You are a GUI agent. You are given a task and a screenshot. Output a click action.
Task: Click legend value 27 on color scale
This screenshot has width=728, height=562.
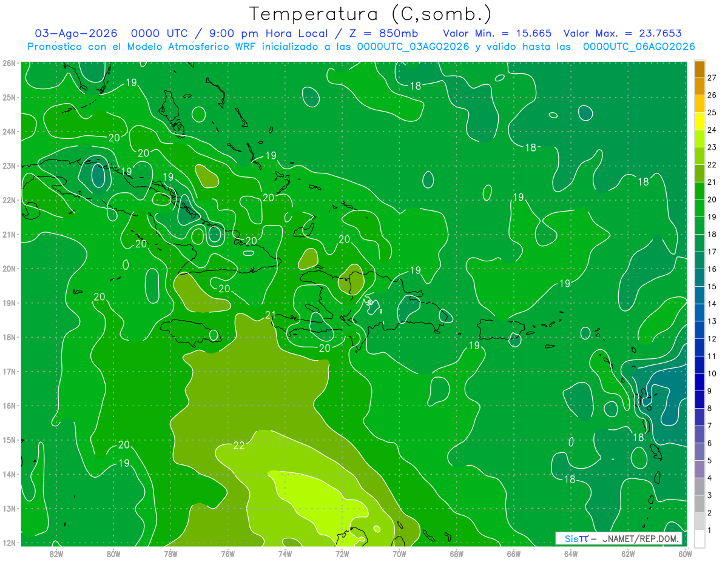tap(712, 78)
